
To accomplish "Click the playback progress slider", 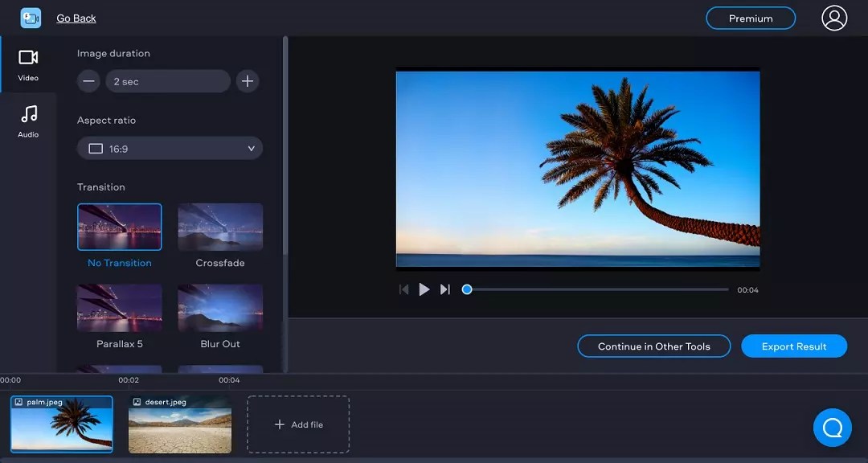I will click(x=595, y=289).
